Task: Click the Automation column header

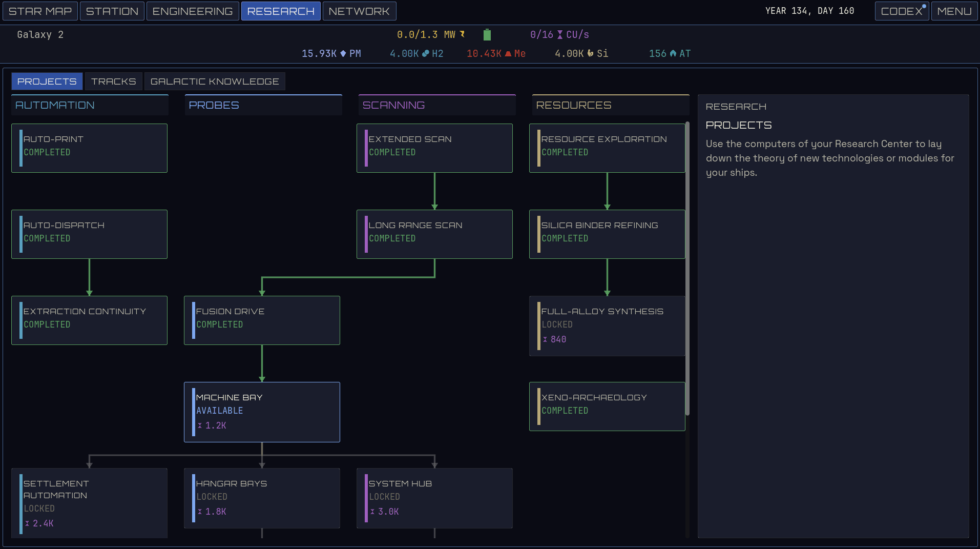Action: pyautogui.click(x=90, y=105)
